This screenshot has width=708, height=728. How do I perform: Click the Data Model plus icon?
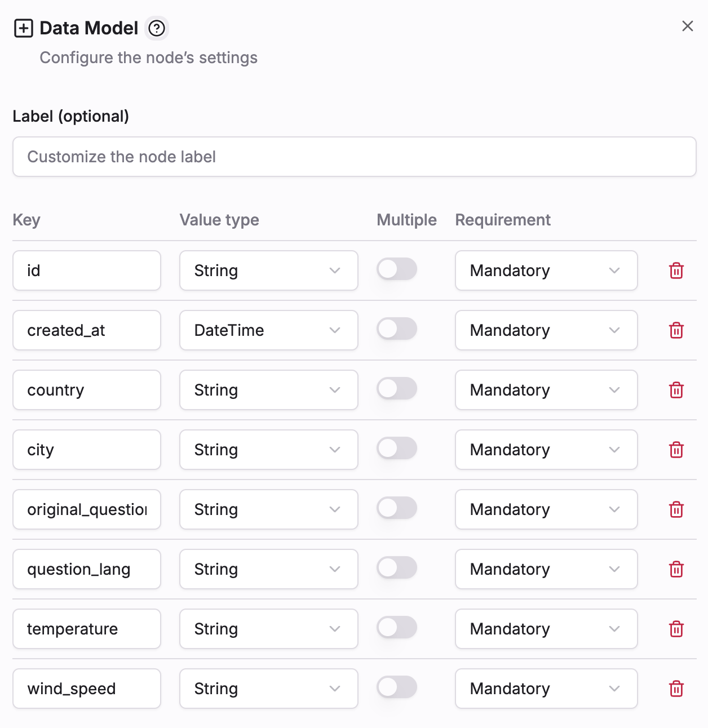(x=23, y=28)
